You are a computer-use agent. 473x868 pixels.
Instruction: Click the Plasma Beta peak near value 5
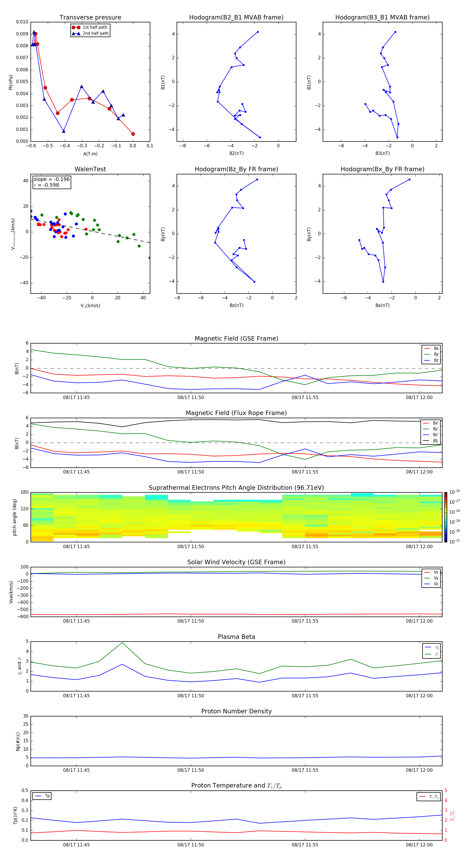122,643
